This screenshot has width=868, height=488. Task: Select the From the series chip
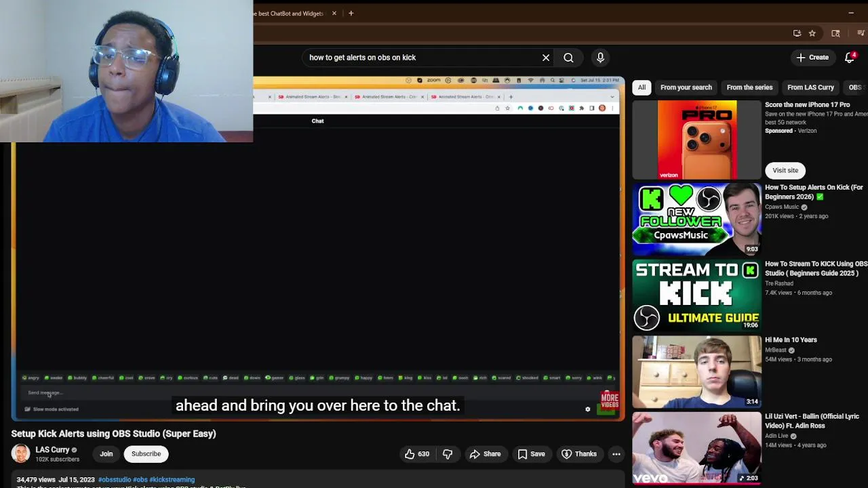749,87
